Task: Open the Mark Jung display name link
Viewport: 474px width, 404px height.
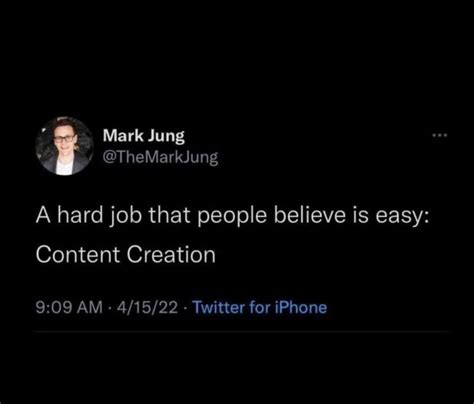Action: 144,136
